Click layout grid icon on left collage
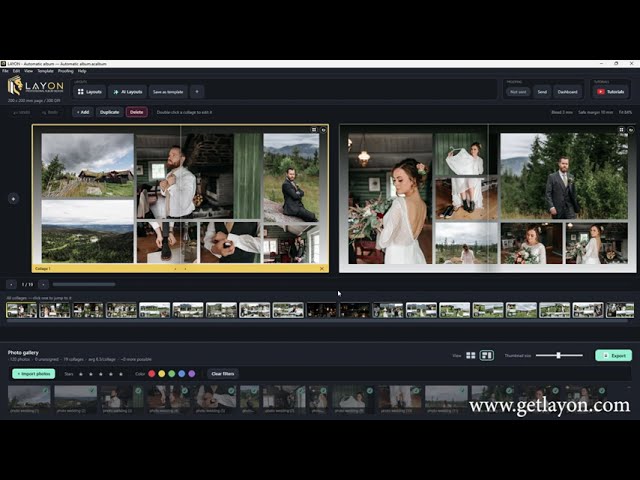This screenshot has height=480, width=640. click(314, 130)
